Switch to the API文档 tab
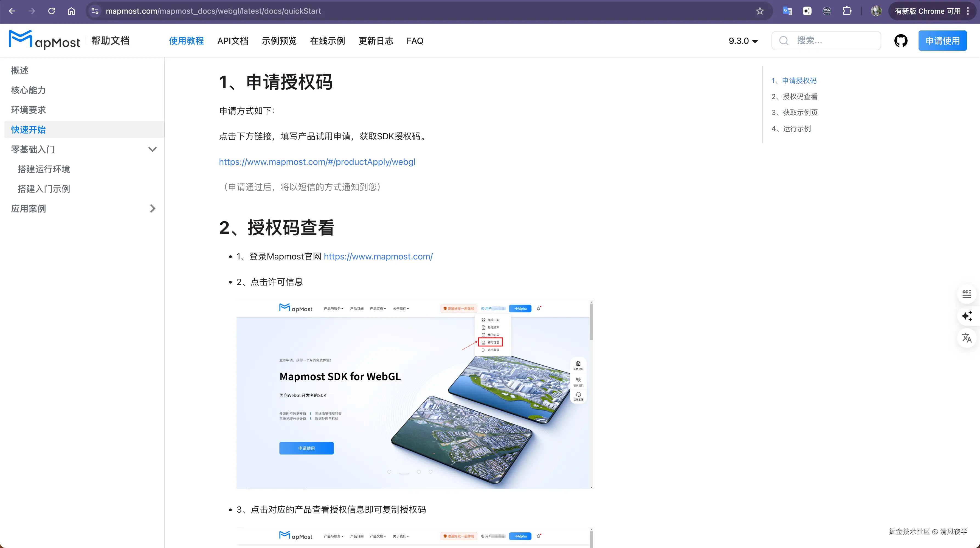Screen dimensions: 980x548 233,41
